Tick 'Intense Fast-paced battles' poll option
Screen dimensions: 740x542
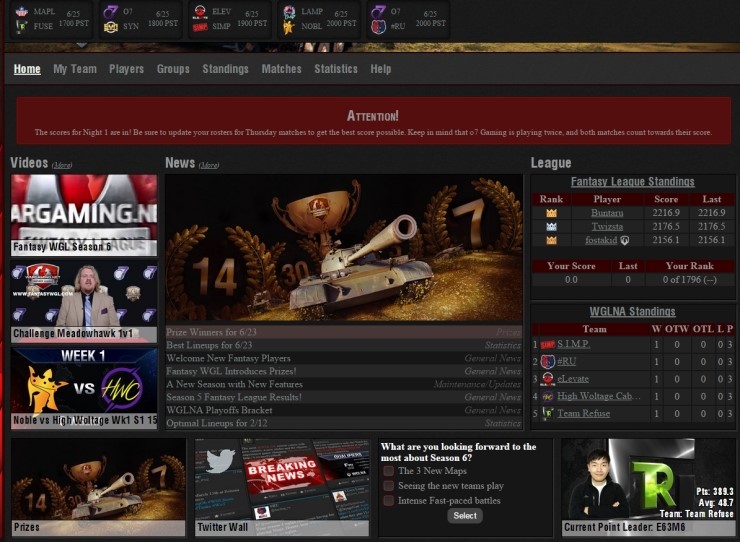[x=389, y=500]
